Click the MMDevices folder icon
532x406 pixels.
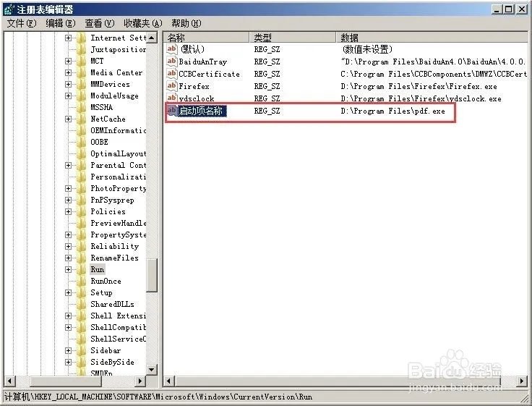coord(82,84)
